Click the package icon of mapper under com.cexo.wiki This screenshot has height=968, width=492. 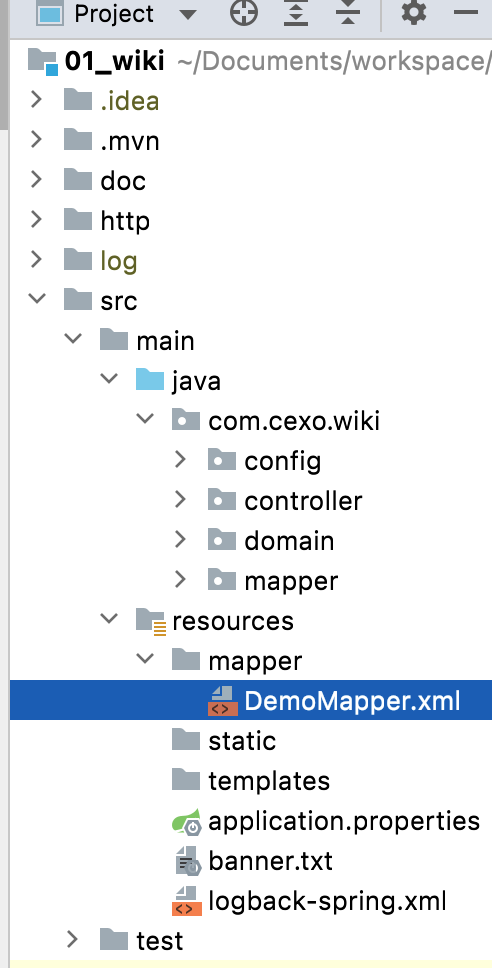[222, 580]
